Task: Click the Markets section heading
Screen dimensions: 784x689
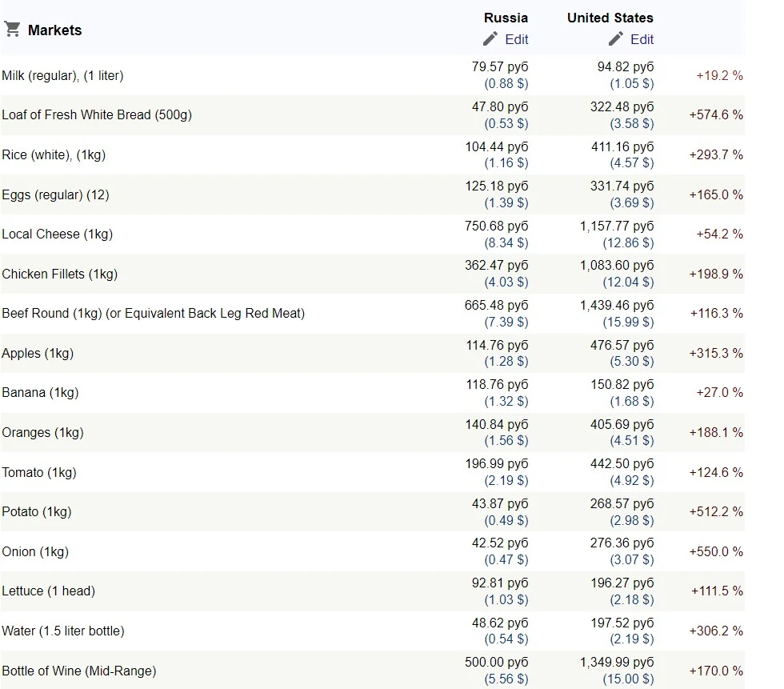Action: 54,30
